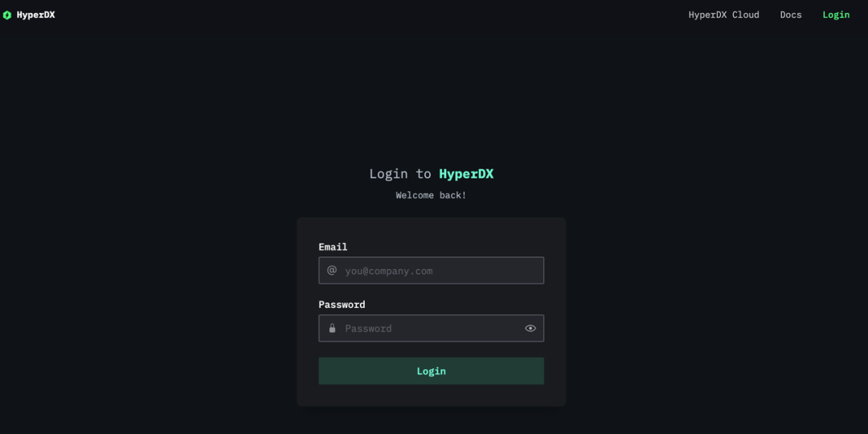
Task: Click the "Login to HyperDX" heading
Action: [431, 174]
